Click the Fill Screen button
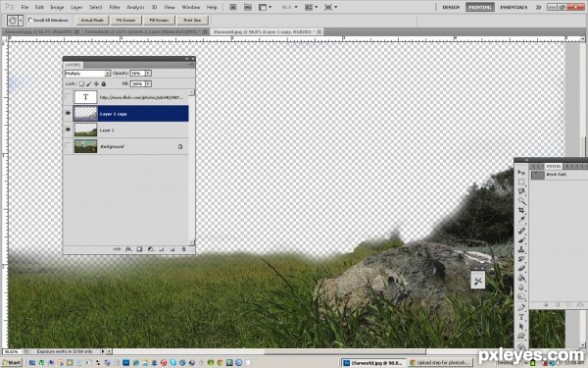 tap(159, 21)
